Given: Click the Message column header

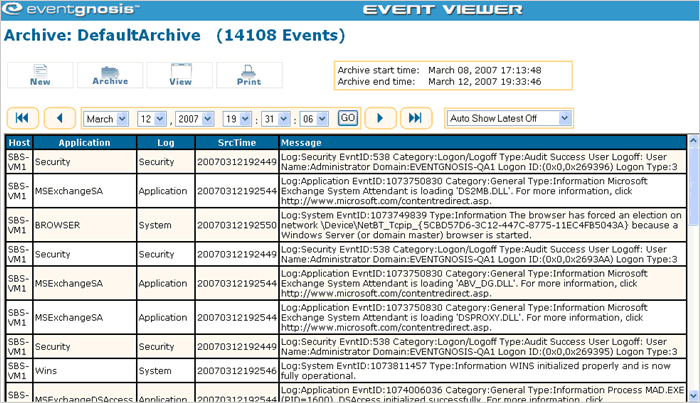Looking at the screenshot, I should tap(483, 143).
